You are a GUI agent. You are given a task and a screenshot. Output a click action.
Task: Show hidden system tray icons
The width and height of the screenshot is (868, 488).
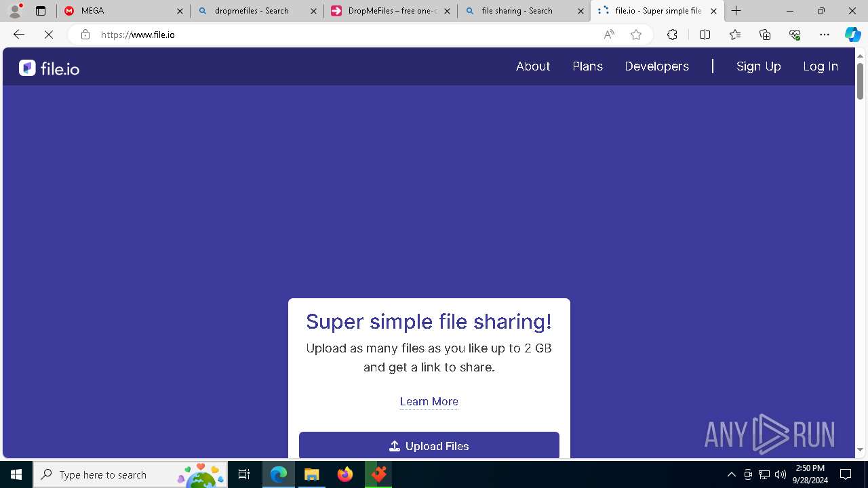731,474
